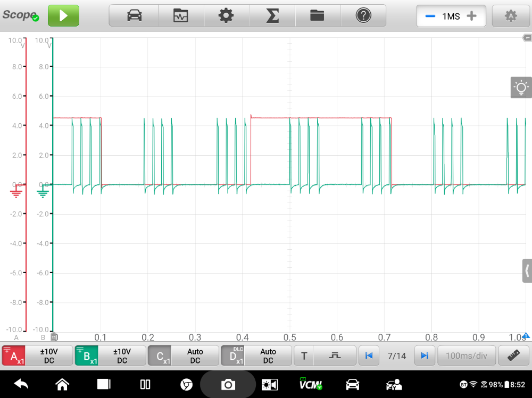This screenshot has width=532, height=398.
Task: Toggle channel B on or off
Action: coord(87,355)
